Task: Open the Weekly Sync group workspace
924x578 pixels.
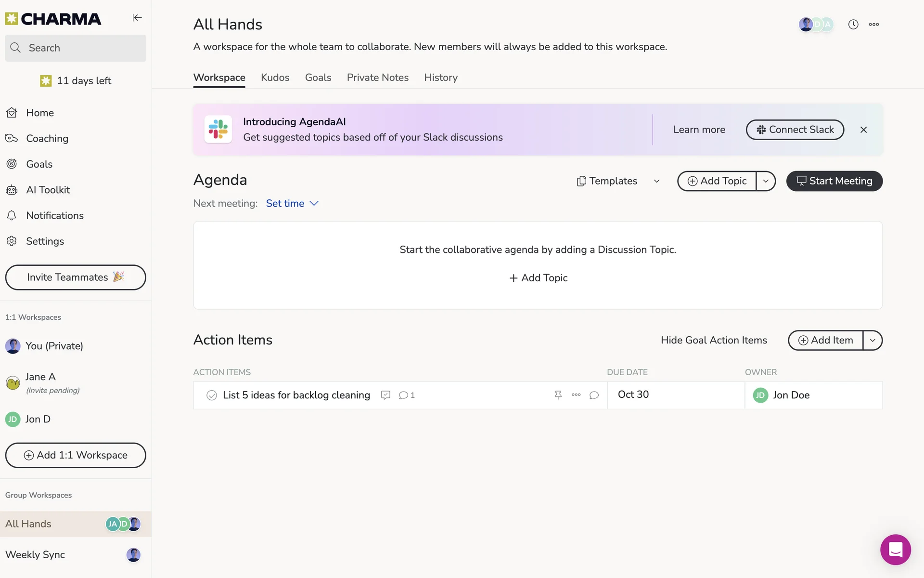Action: tap(35, 554)
